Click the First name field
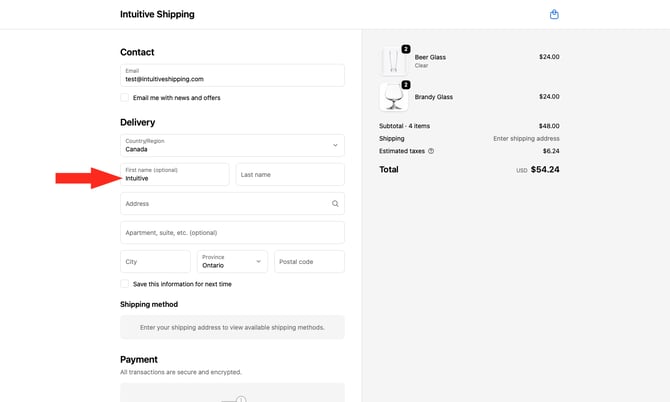The width and height of the screenshot is (670, 402). (x=175, y=174)
